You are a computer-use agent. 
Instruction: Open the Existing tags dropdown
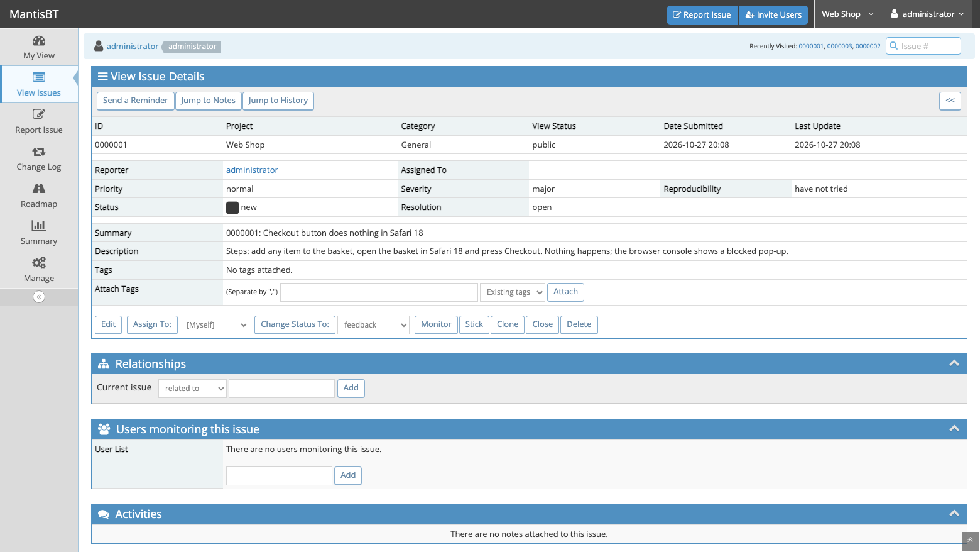tap(513, 292)
